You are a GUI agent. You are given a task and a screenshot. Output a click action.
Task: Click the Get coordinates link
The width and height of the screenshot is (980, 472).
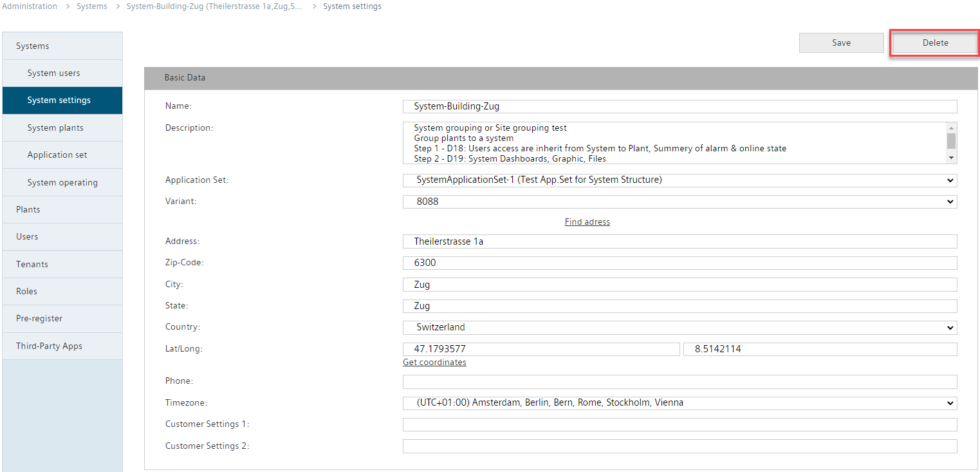(434, 363)
